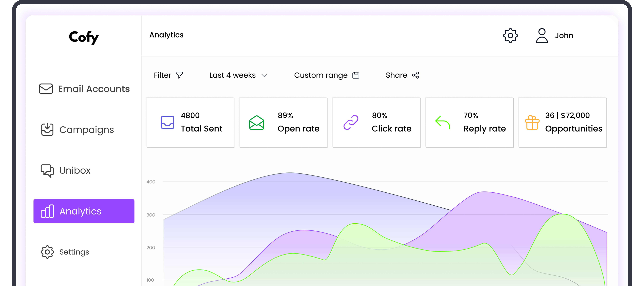The height and width of the screenshot is (286, 644).
Task: Click the 200 axis label on chart
Action: (x=151, y=248)
